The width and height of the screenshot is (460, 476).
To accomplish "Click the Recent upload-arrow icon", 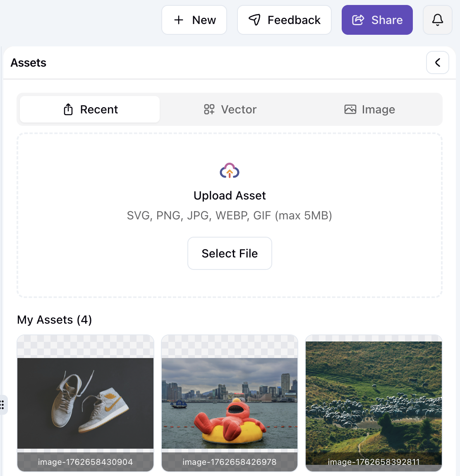I will click(67, 109).
